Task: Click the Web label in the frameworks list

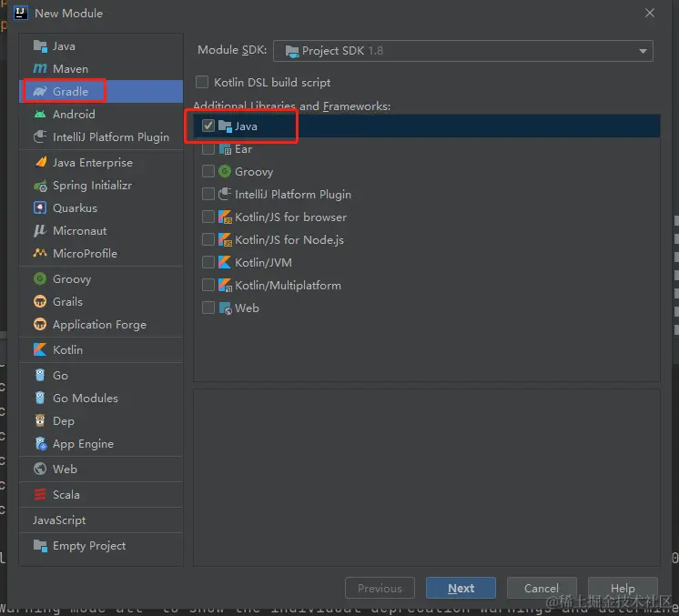Action: click(x=247, y=308)
